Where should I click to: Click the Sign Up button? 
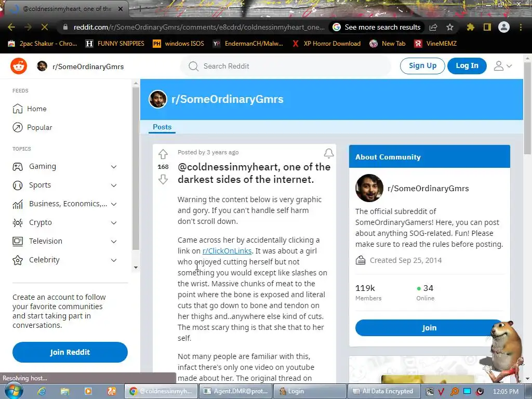(422, 66)
